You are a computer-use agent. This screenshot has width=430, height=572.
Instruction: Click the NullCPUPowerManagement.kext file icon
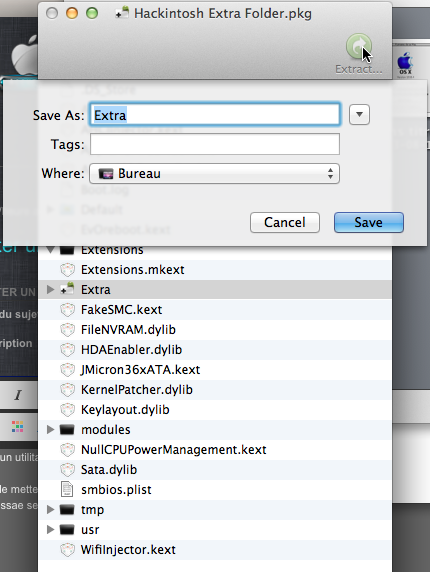tap(67, 450)
